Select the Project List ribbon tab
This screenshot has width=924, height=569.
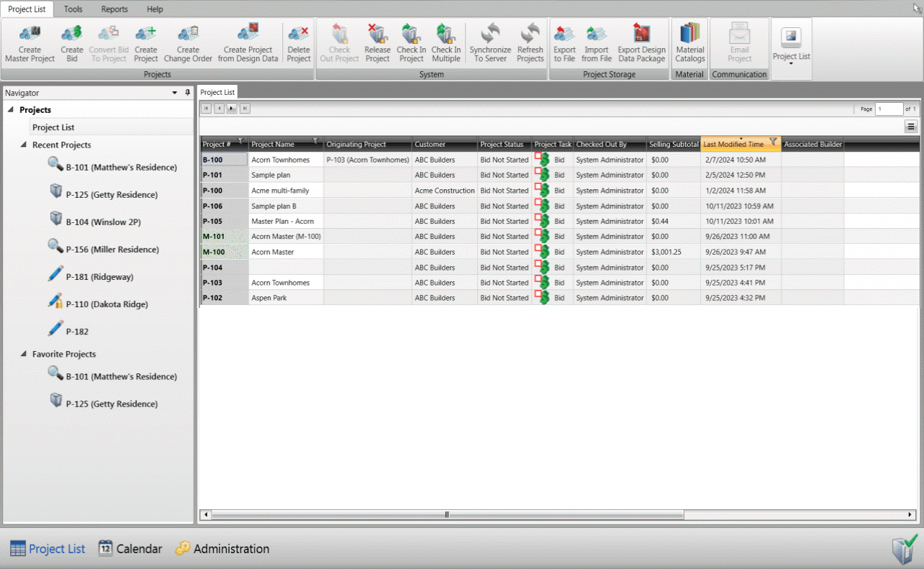pyautogui.click(x=27, y=9)
